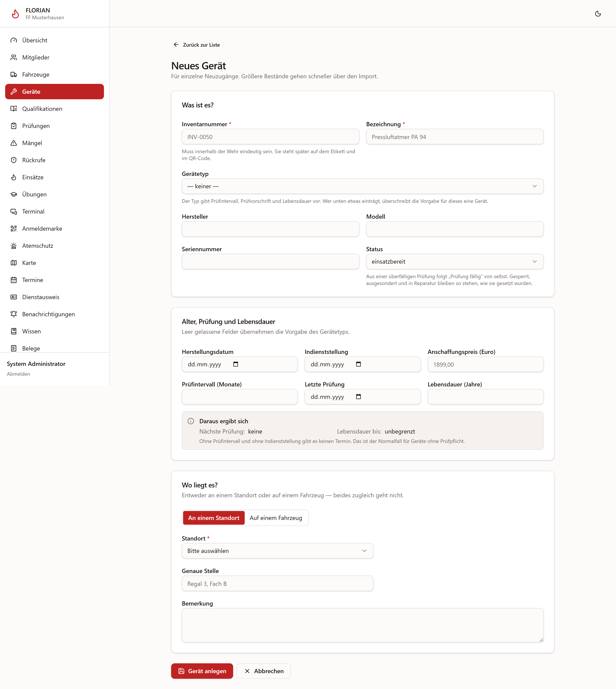This screenshot has width=616, height=689.
Task: Click the Atemschutz icon in the sidebar
Action: tap(13, 246)
